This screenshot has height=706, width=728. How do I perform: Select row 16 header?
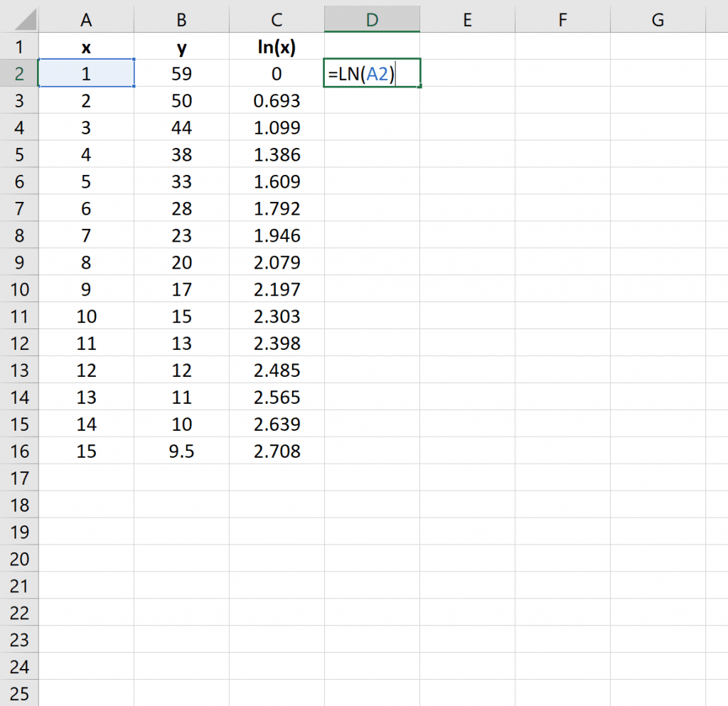pos(20,451)
